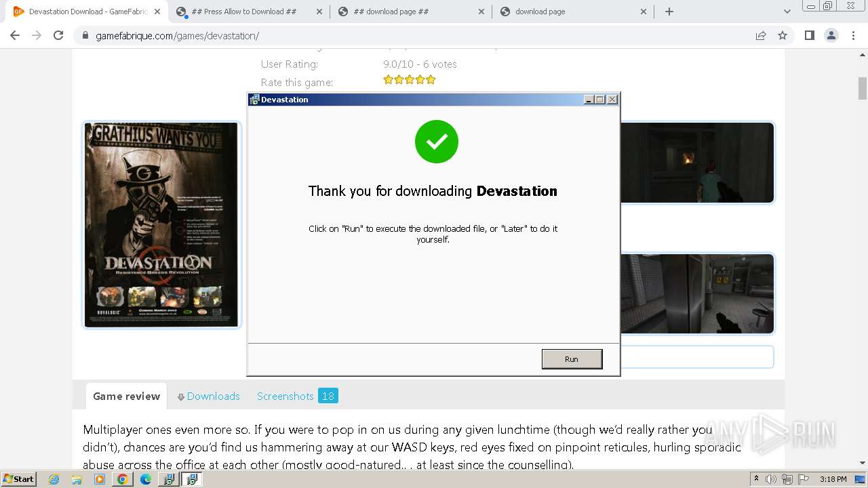Bookmark this tab with star icon

[x=783, y=36]
